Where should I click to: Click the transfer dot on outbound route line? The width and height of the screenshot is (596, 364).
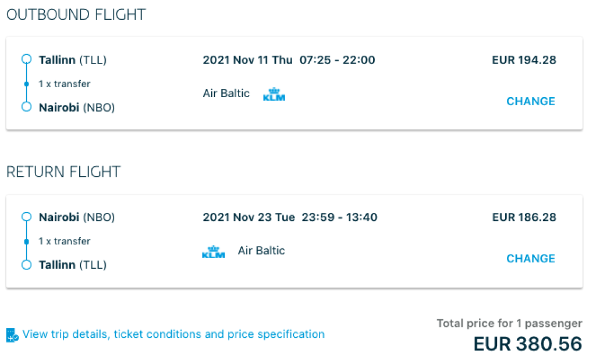tap(26, 84)
